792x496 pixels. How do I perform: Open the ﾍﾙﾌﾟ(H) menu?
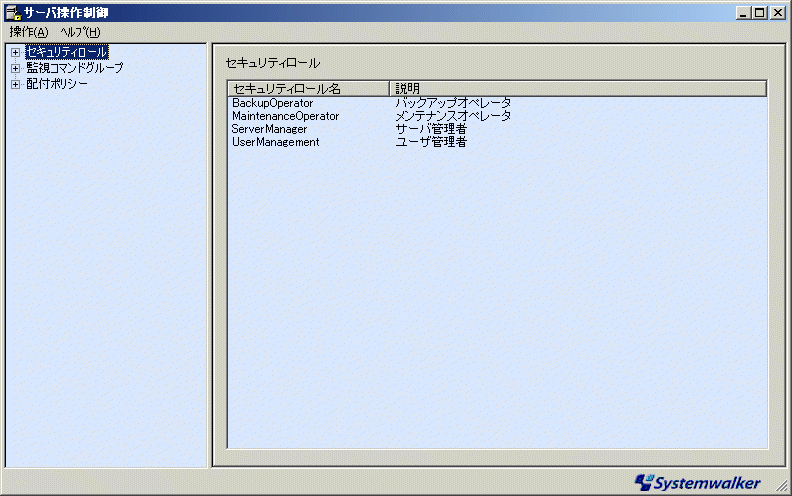click(x=80, y=32)
